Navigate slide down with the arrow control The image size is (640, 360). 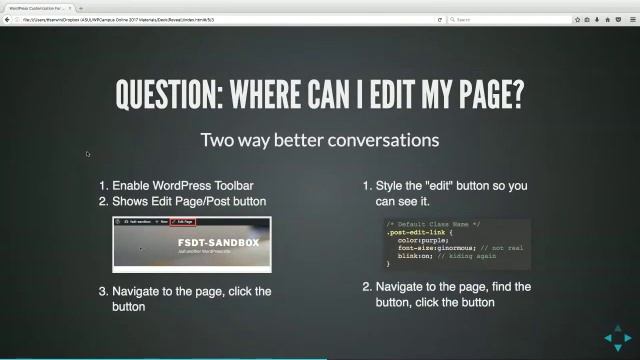tap(618, 347)
